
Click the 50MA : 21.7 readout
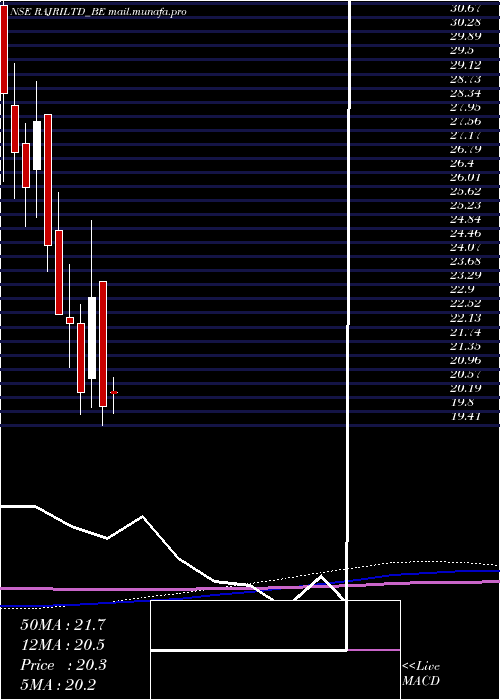point(63,625)
